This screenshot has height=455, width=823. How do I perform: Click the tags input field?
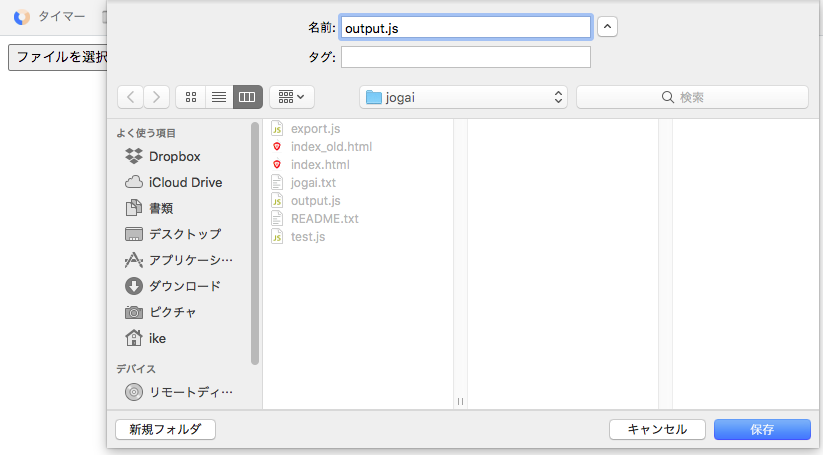point(465,57)
